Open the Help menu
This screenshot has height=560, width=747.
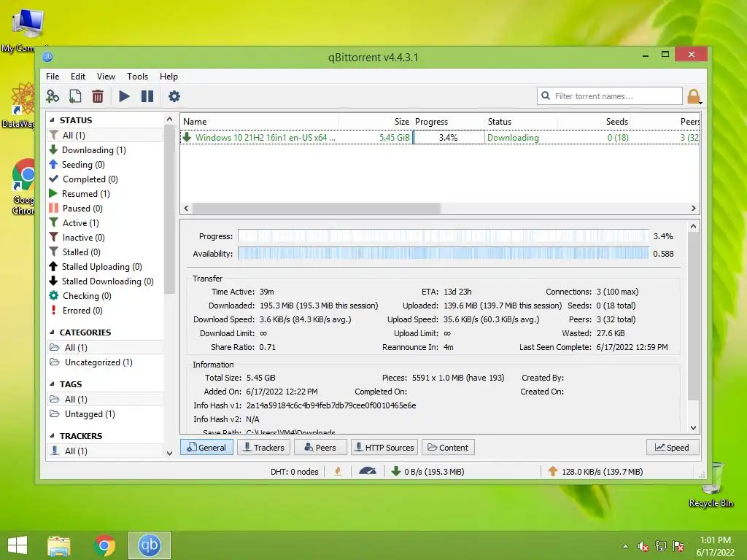tap(169, 76)
